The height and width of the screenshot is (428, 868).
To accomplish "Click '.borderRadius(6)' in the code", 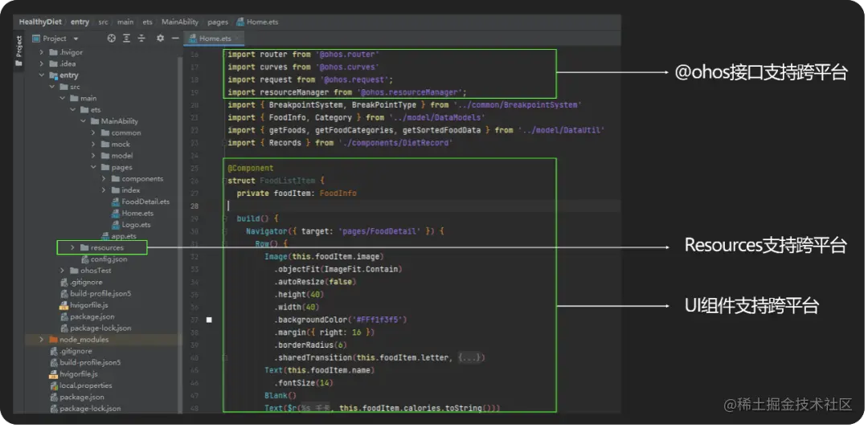I will (310, 345).
